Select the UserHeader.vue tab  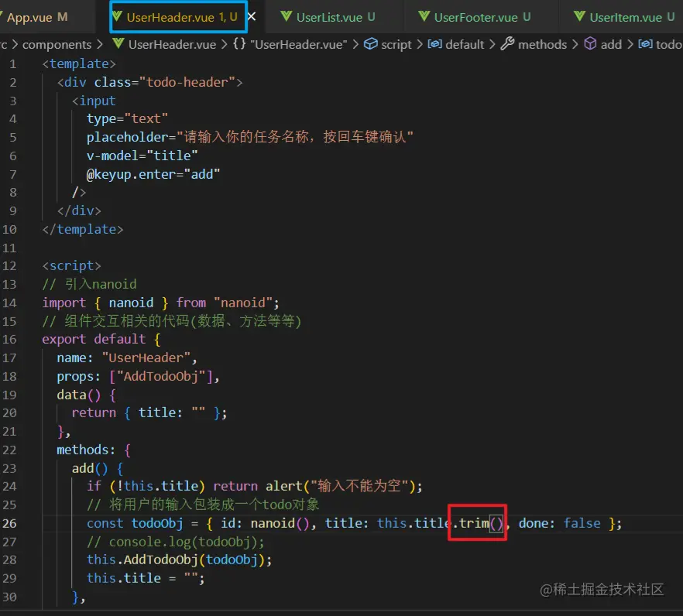(179, 18)
